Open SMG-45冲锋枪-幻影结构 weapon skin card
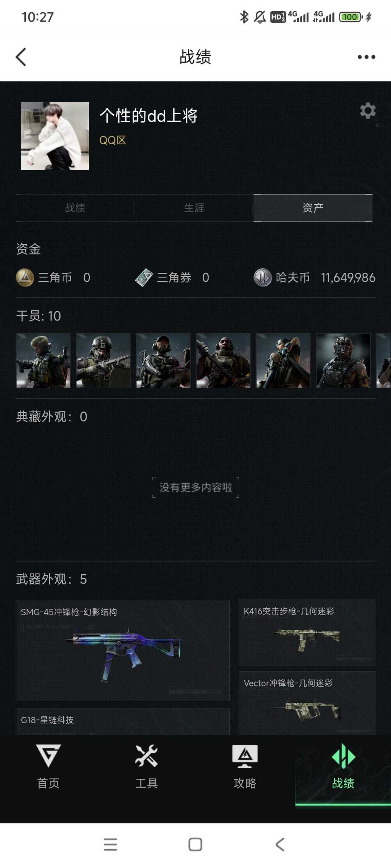This screenshot has height=868, width=391. click(123, 650)
